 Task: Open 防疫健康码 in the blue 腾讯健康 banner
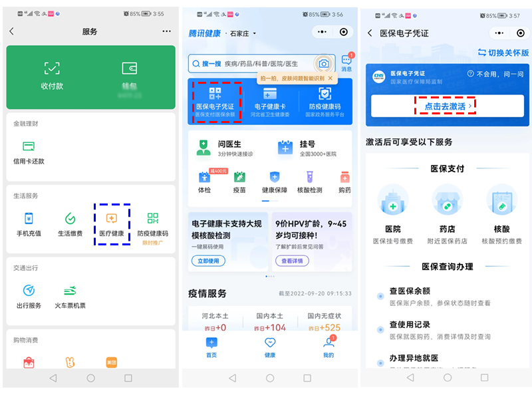325,102
